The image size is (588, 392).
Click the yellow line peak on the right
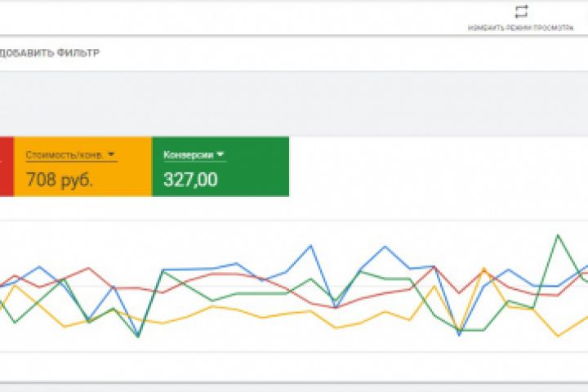pyautogui.click(x=484, y=268)
